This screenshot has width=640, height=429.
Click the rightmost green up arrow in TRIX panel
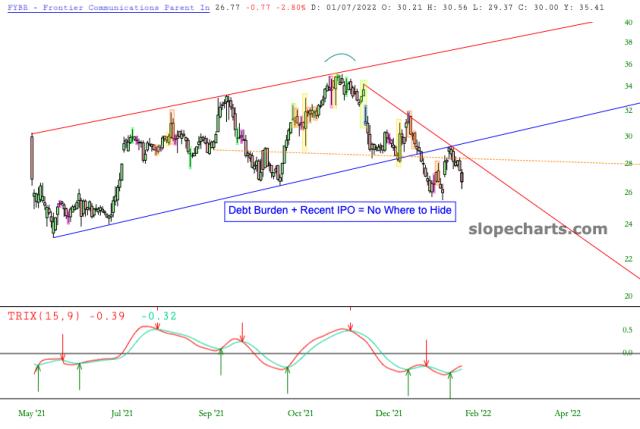[450, 383]
